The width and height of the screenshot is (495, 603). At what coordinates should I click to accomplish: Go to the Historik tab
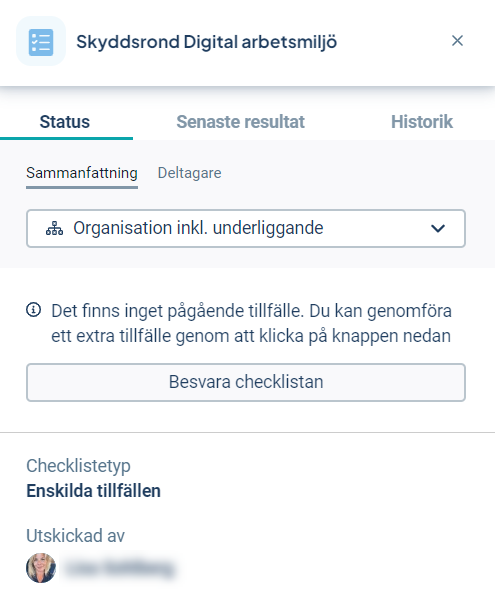click(x=422, y=122)
